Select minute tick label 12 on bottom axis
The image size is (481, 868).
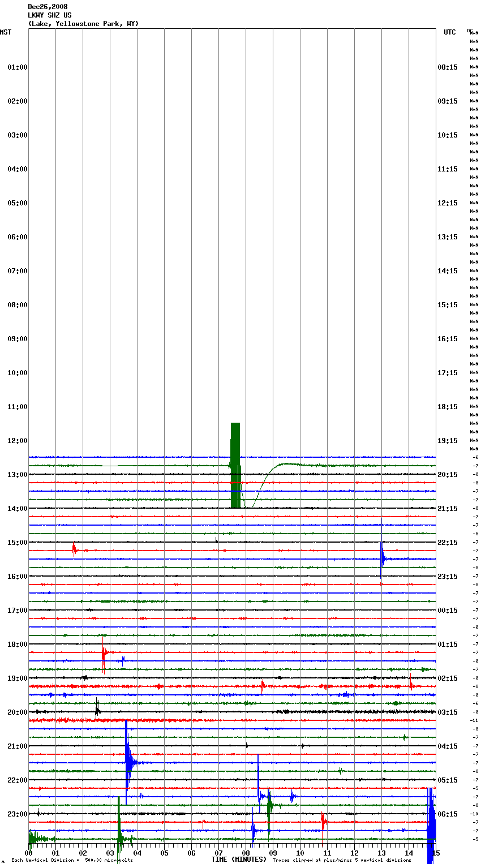(354, 853)
